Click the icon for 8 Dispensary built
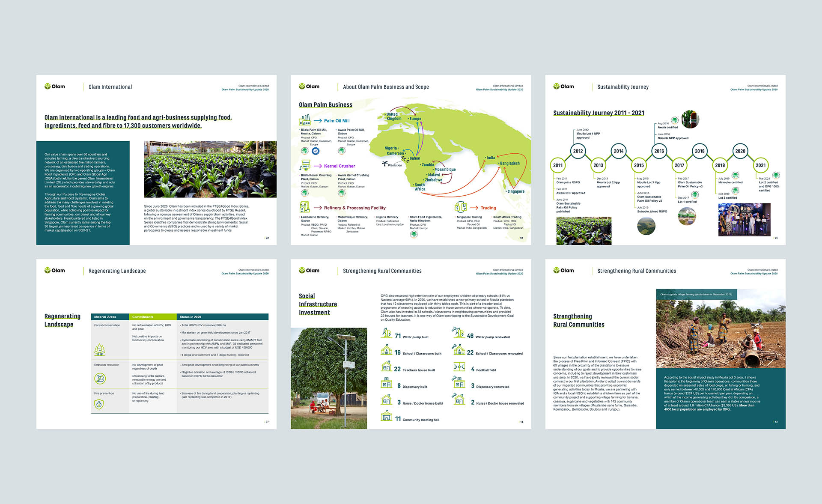This screenshot has height=504, width=822. pos(387,383)
